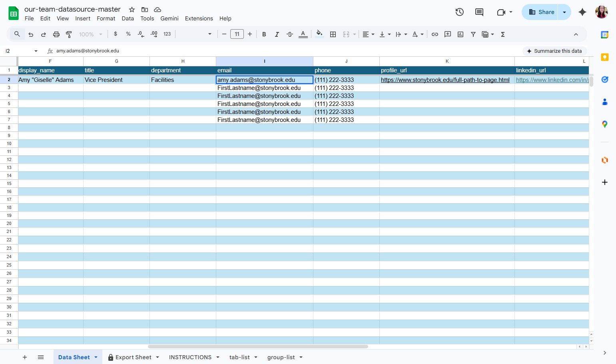Open the Gemini sparkle icon

582,12
